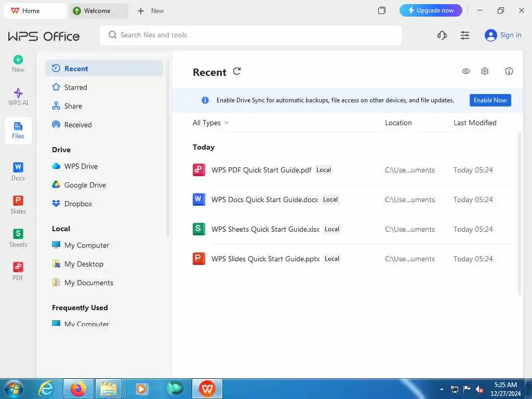The height and width of the screenshot is (399, 532).
Task: Open My Documents under Local
Action: [104, 283]
